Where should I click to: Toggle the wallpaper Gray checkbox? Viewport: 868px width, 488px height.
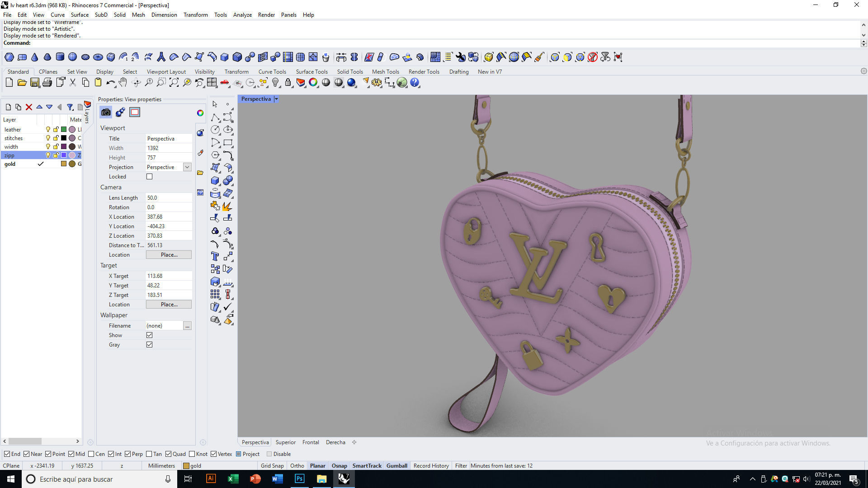149,345
